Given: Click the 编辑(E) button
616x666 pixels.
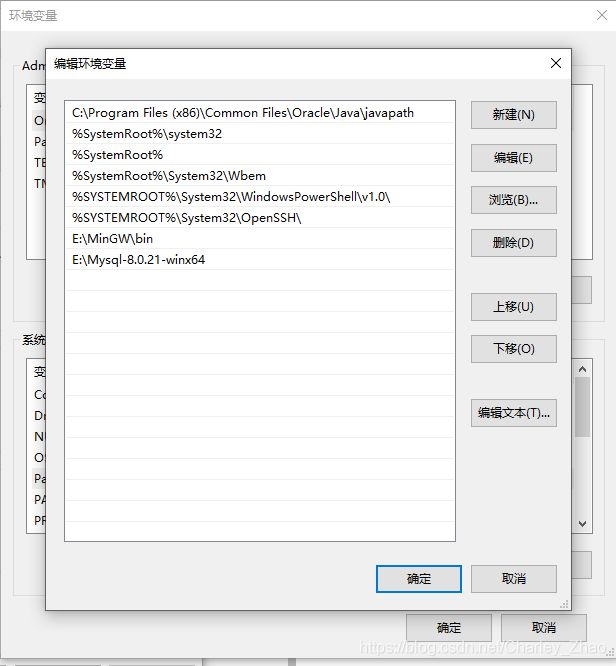Looking at the screenshot, I should pyautogui.click(x=514, y=158).
